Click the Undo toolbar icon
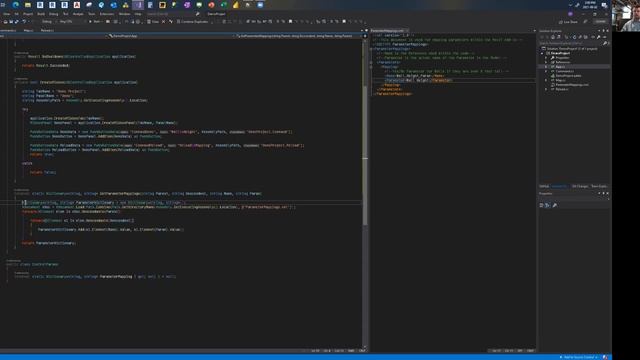This screenshot has width=640, height=360. tap(24, 22)
